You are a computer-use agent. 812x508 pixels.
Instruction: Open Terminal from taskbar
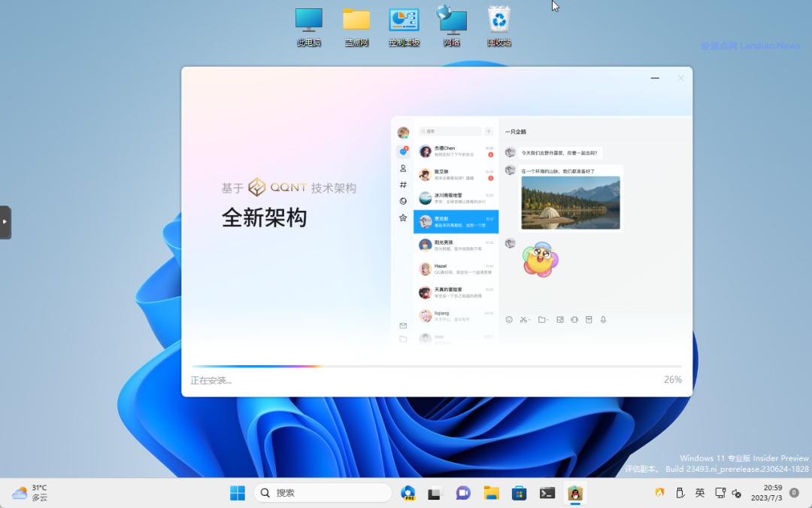(x=547, y=492)
